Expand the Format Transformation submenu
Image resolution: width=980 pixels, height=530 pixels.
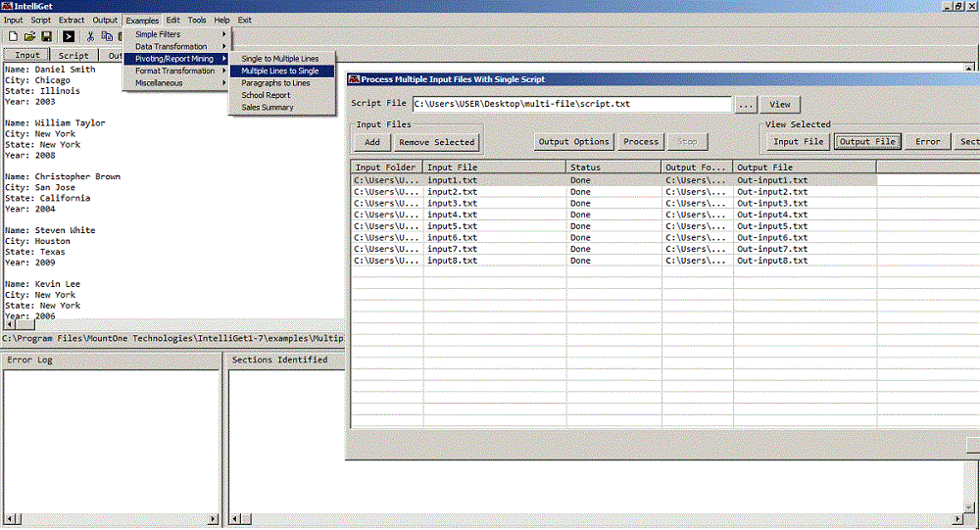pyautogui.click(x=176, y=71)
